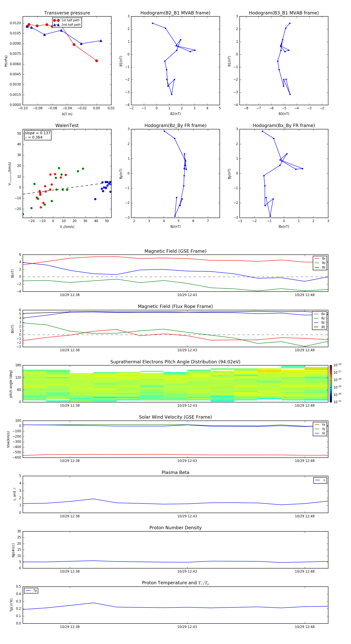The height and width of the screenshot is (644, 351).
Task: Click the "Solar Wind Velocity (GSE Frame)" title
Action: [x=175, y=417]
